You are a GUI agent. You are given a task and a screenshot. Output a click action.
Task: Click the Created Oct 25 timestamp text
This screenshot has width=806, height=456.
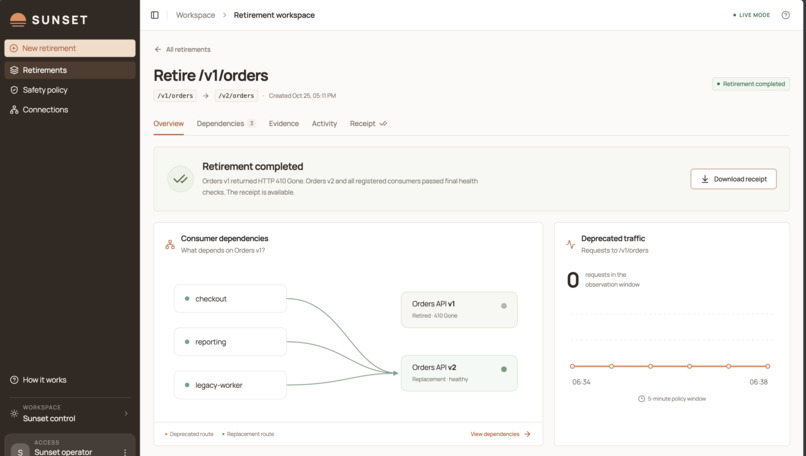[302, 96]
